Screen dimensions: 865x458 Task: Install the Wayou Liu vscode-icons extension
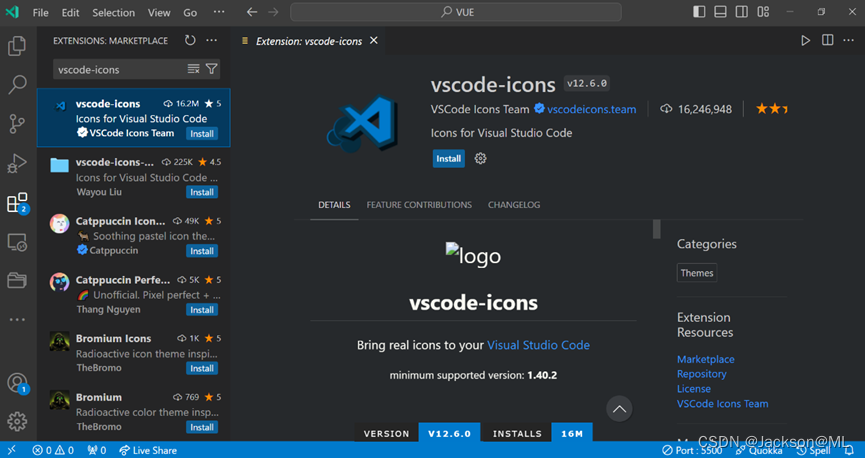(x=202, y=192)
